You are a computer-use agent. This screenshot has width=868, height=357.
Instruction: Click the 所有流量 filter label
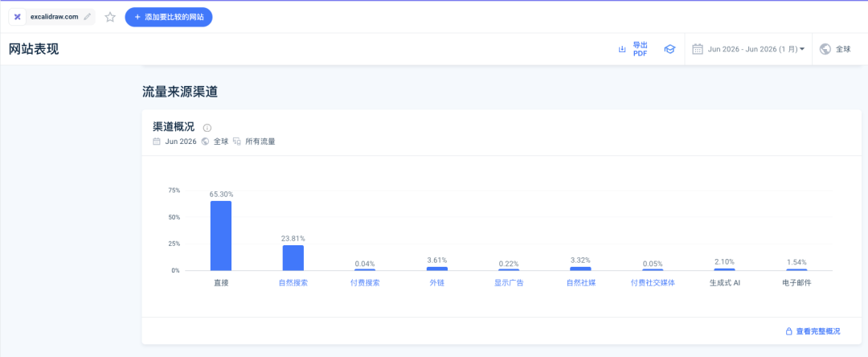(260, 142)
